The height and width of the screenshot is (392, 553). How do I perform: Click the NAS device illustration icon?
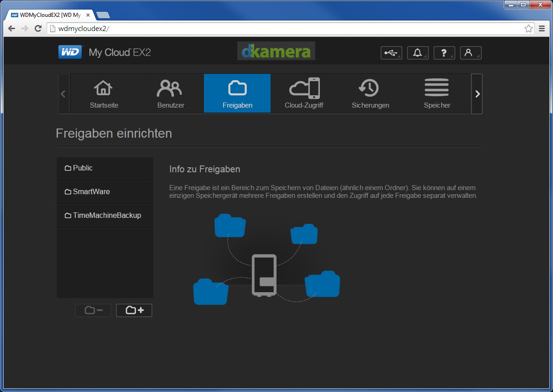(264, 275)
